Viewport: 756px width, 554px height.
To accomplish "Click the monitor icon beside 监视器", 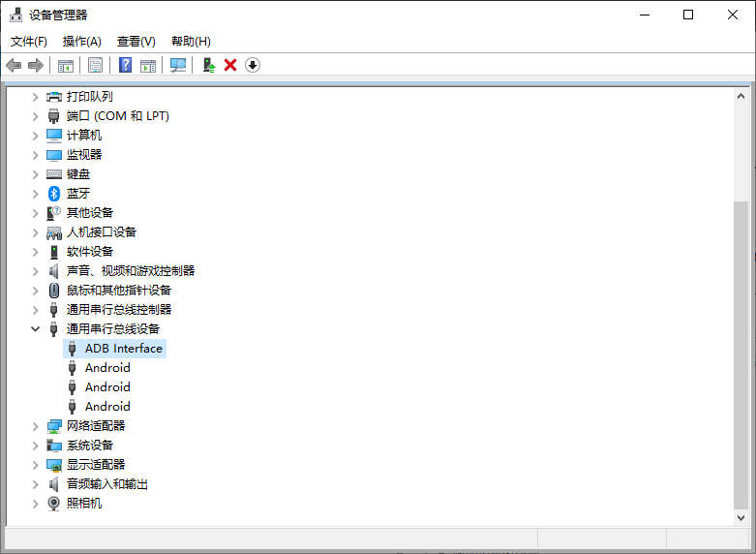I will tap(54, 155).
